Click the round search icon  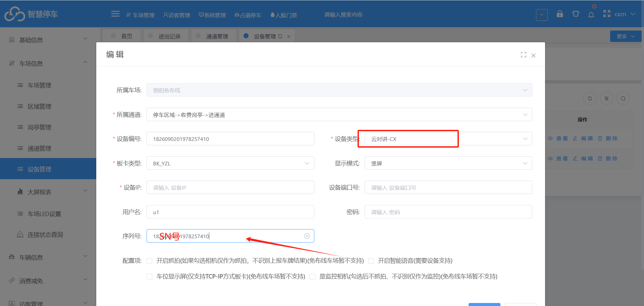623,98
